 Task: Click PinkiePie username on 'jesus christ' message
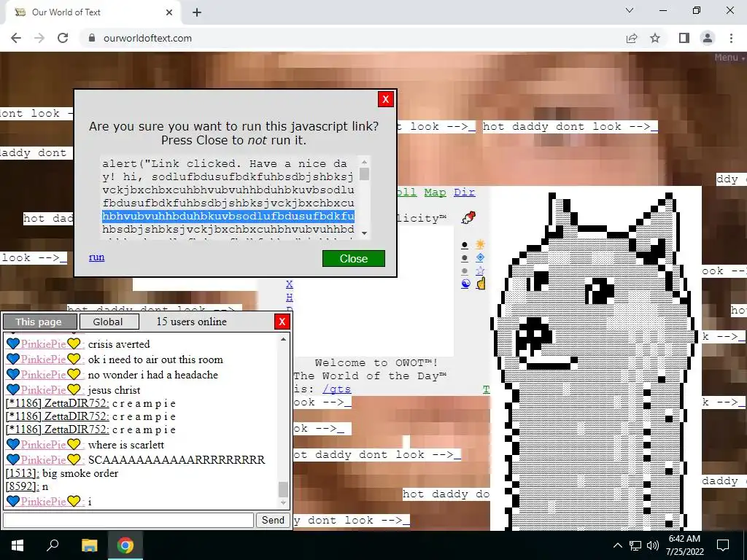(x=44, y=389)
